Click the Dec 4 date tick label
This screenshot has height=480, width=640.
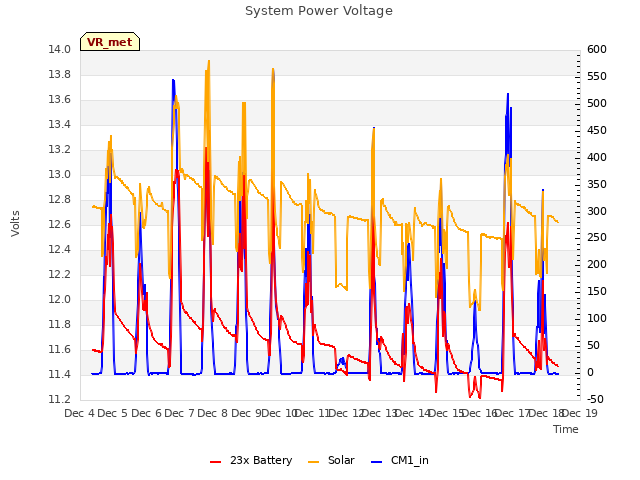point(80,413)
